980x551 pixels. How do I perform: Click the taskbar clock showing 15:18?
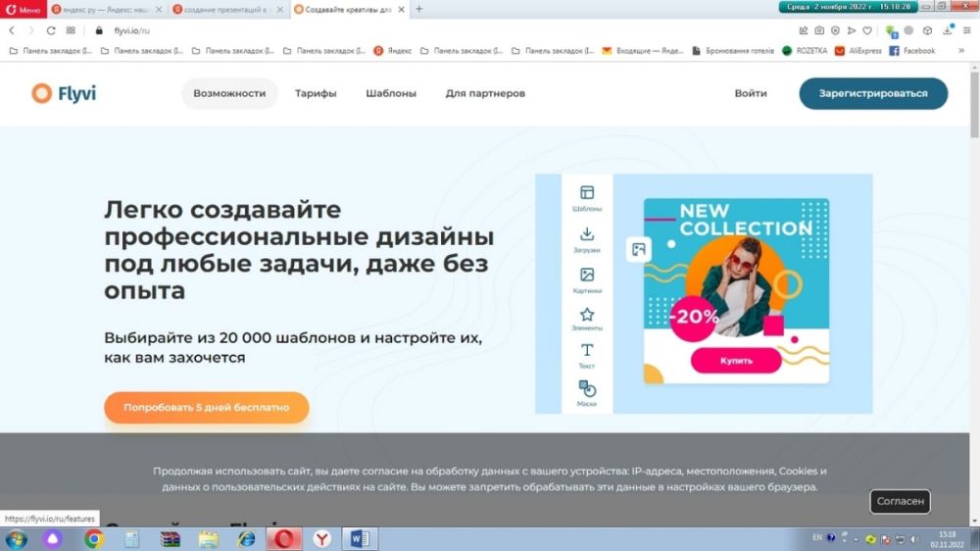click(948, 539)
